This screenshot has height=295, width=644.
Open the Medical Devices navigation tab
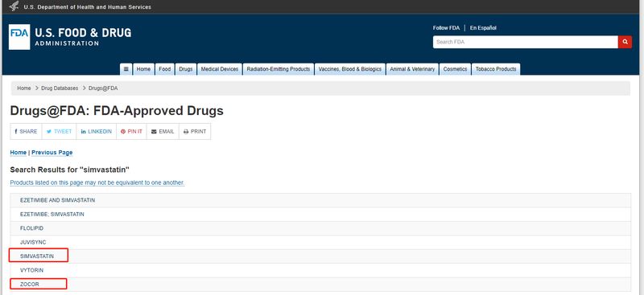[220, 69]
